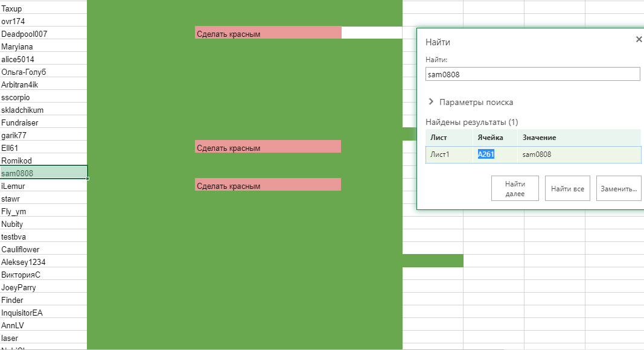The height and width of the screenshot is (350, 644).
Task: Select the testbva cell
Action: pos(43,236)
